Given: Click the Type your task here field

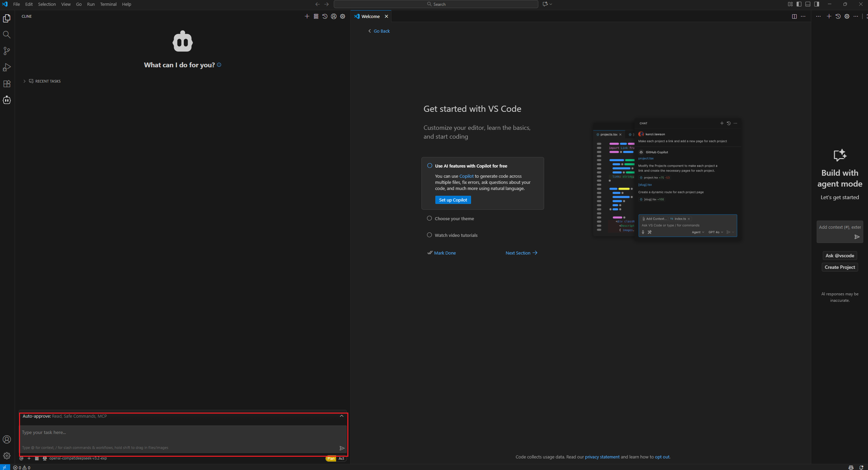Looking at the screenshot, I should [180, 433].
